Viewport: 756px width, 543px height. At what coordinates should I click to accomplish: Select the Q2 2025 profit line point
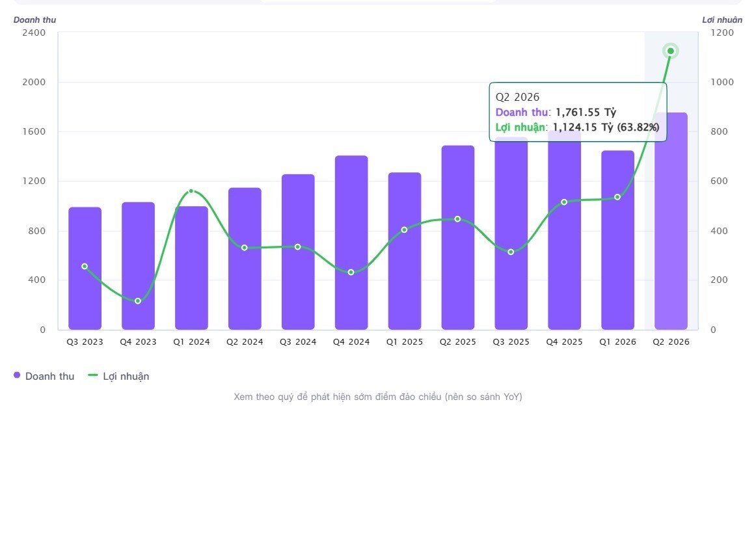(x=457, y=219)
